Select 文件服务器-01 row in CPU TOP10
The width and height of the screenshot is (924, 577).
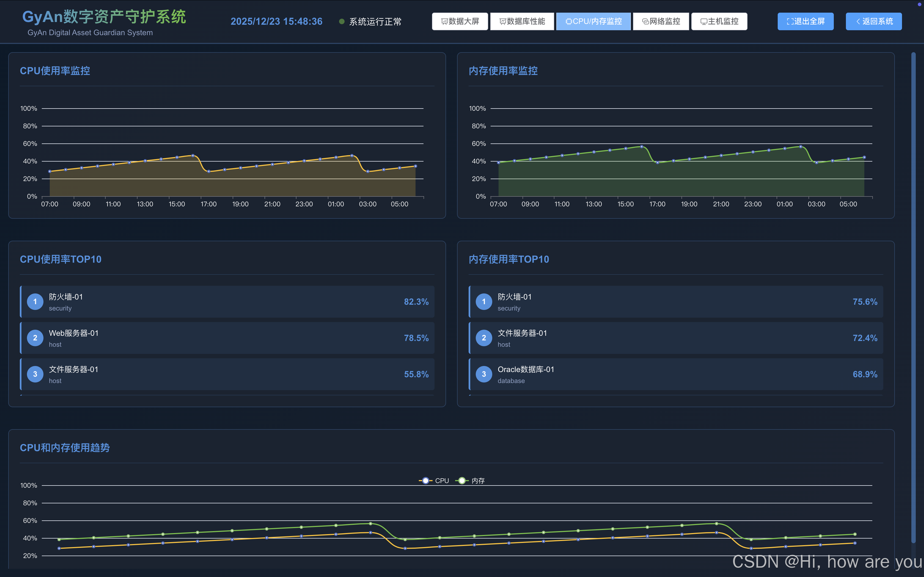click(x=227, y=374)
